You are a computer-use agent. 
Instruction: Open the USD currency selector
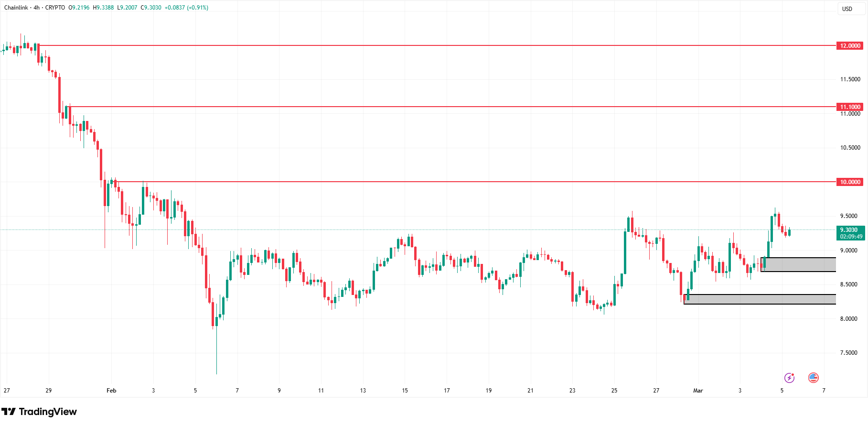tap(847, 9)
